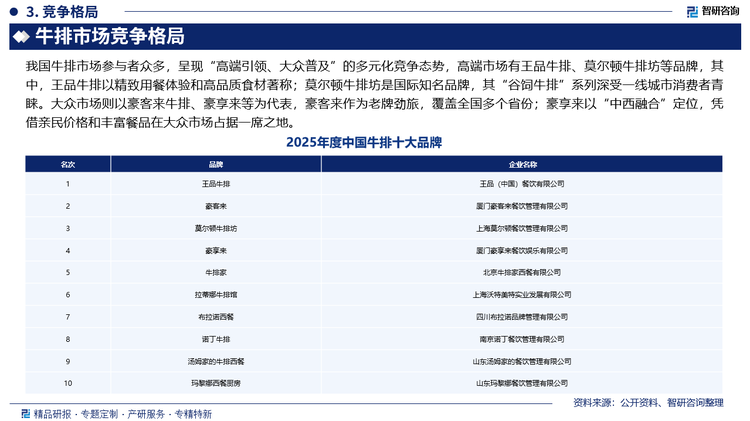Click rank number 5 in 牛排家 row

tap(68, 272)
